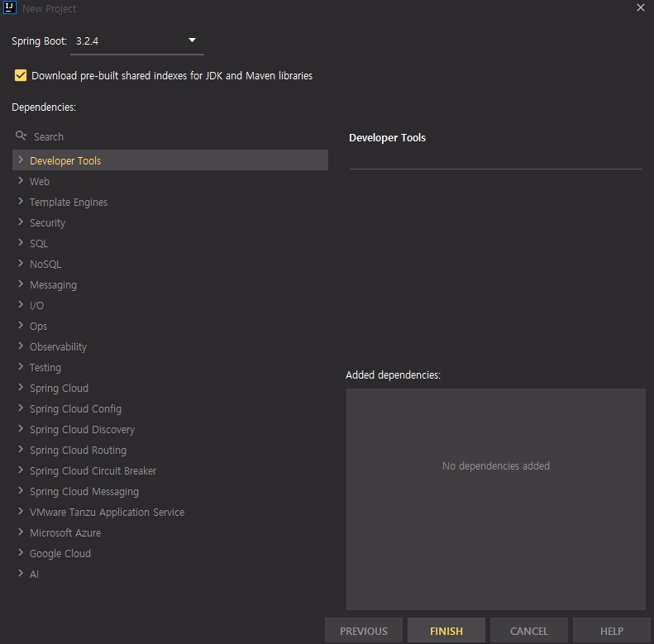
Task: Expand the SQL chevron
Action: [x=21, y=242]
